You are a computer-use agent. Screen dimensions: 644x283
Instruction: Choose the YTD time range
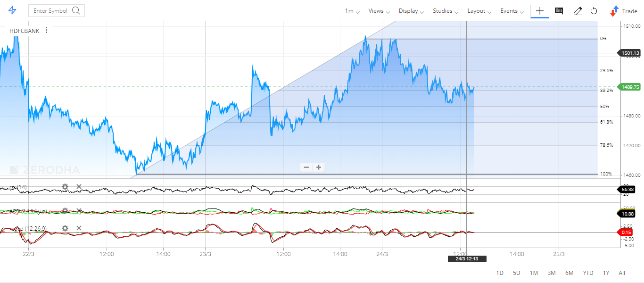click(x=588, y=273)
